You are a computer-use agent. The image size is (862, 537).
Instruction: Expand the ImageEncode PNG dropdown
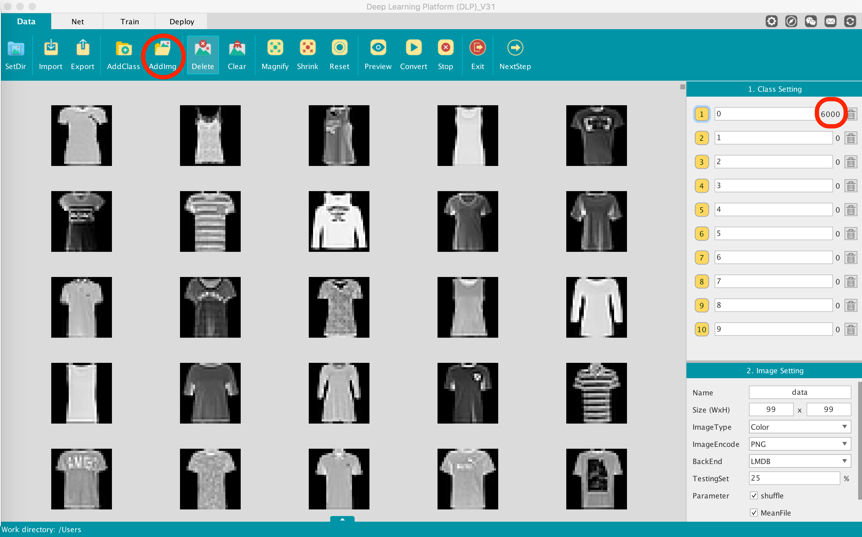coord(799,444)
